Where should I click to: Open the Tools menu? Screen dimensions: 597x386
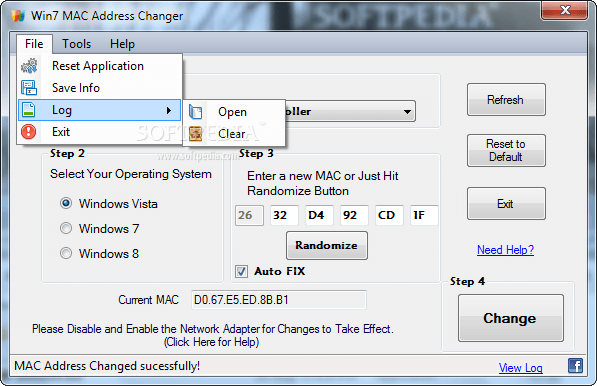coord(77,44)
